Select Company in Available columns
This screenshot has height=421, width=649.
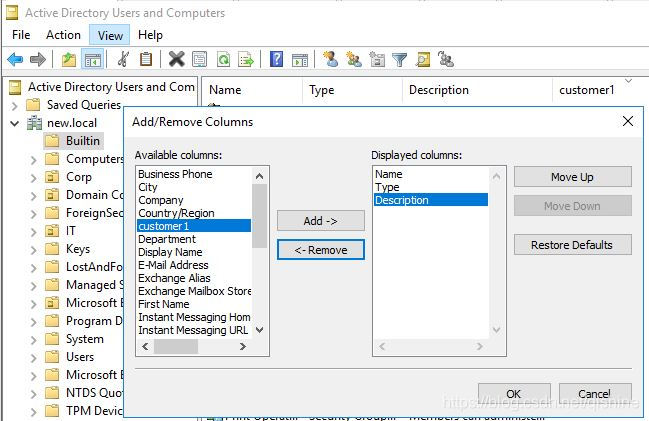pos(194,200)
